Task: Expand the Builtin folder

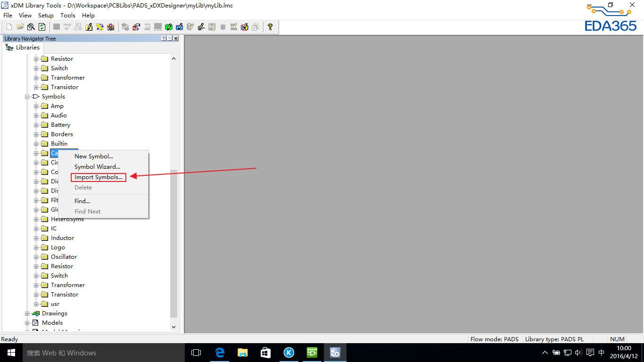Action: 36,144
